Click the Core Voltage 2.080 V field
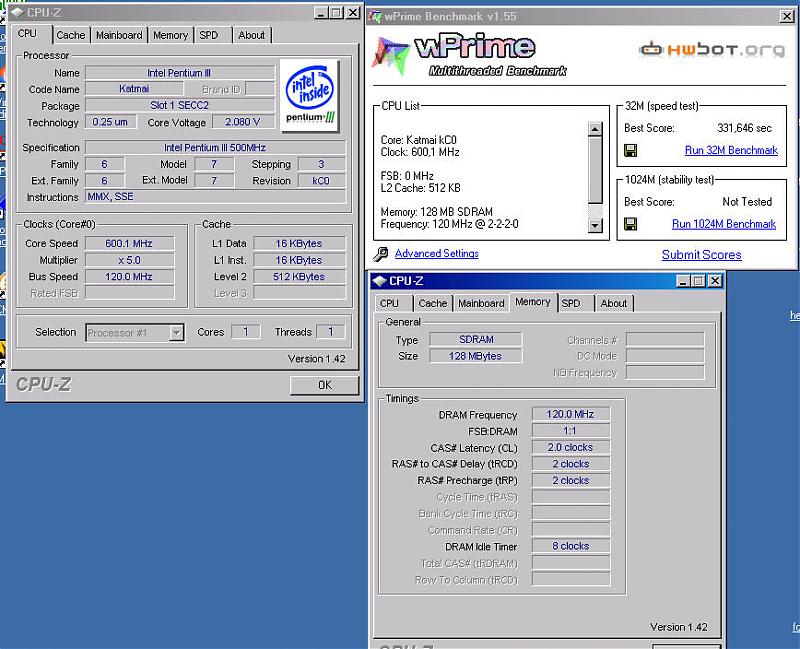The image size is (800, 649). (x=243, y=122)
